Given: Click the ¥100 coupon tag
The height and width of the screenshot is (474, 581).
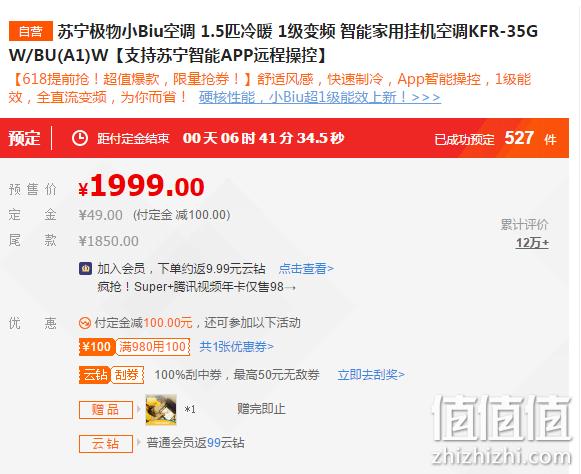Looking at the screenshot, I should point(97,347).
